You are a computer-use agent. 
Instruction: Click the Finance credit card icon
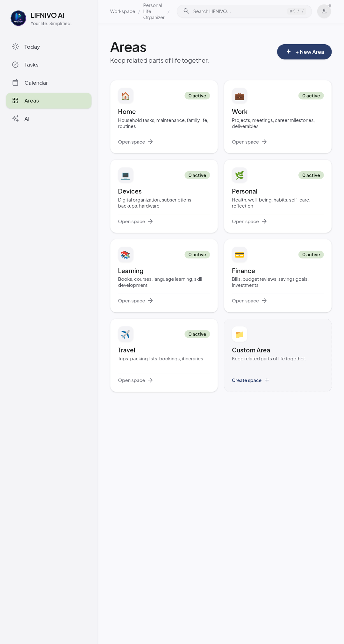tap(240, 255)
